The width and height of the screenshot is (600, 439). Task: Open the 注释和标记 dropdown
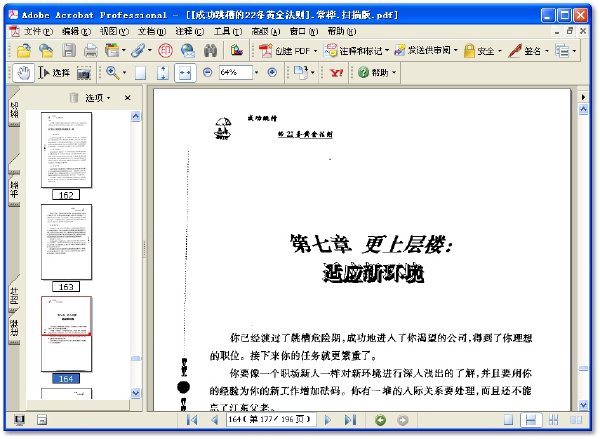click(357, 51)
